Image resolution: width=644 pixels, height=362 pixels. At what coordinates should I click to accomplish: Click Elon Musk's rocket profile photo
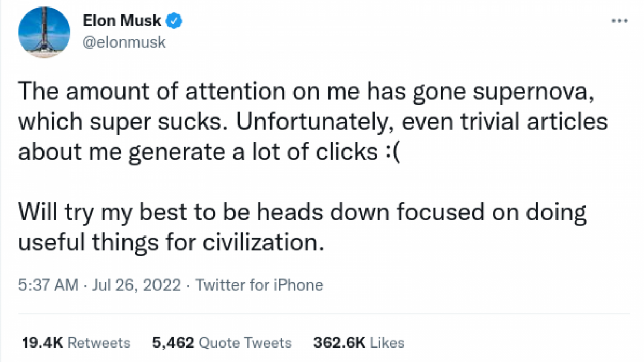[44, 32]
